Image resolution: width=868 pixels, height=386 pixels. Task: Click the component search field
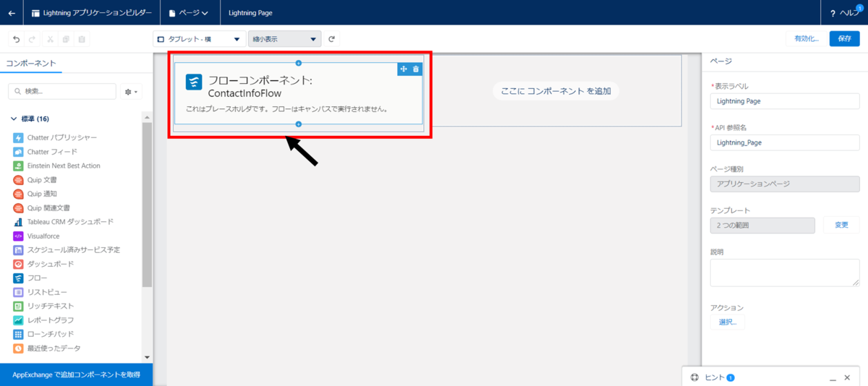pyautogui.click(x=62, y=92)
